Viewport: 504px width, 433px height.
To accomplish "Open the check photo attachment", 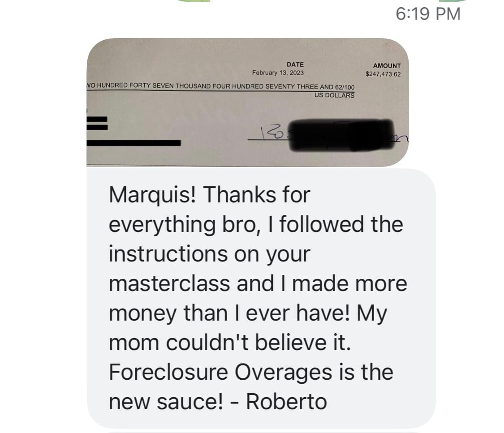I will [247, 102].
